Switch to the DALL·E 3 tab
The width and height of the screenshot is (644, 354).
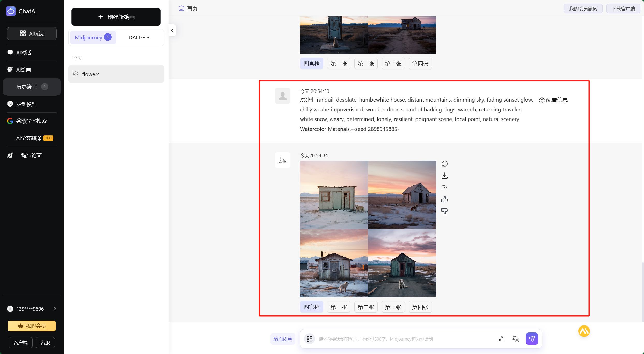click(139, 38)
